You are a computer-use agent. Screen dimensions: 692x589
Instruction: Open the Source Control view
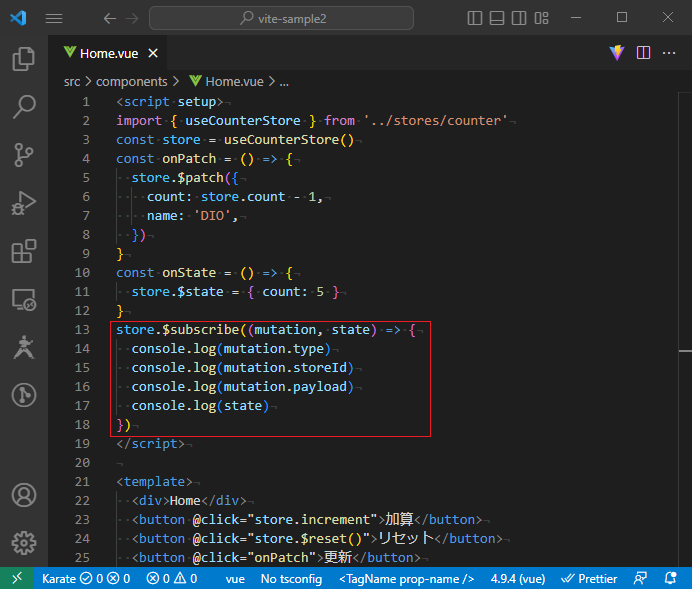tap(24, 155)
